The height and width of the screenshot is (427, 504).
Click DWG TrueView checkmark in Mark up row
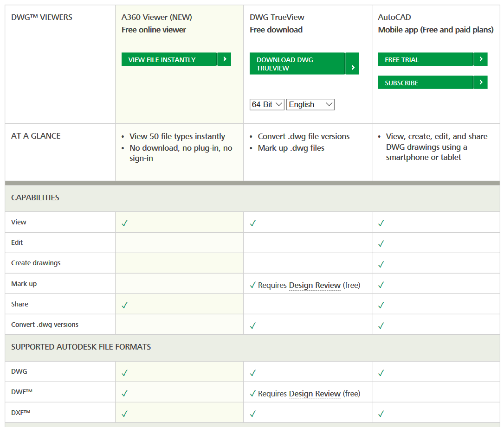click(x=253, y=285)
